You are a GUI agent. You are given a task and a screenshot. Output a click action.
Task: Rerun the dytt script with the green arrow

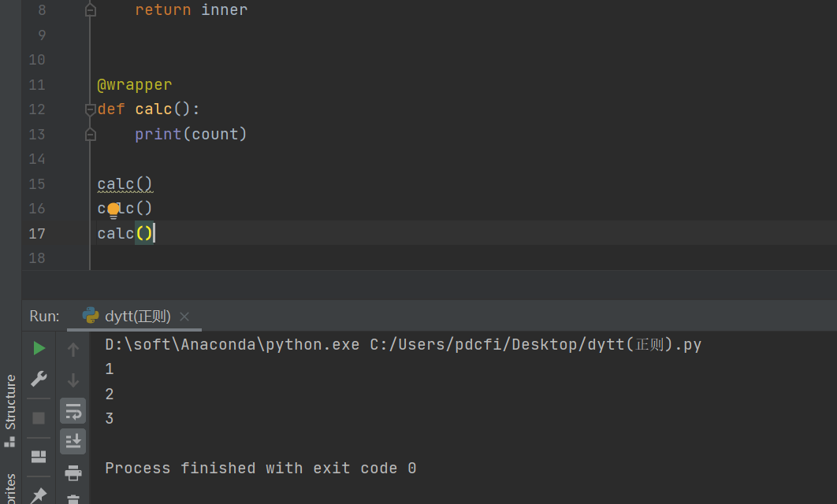click(x=39, y=348)
